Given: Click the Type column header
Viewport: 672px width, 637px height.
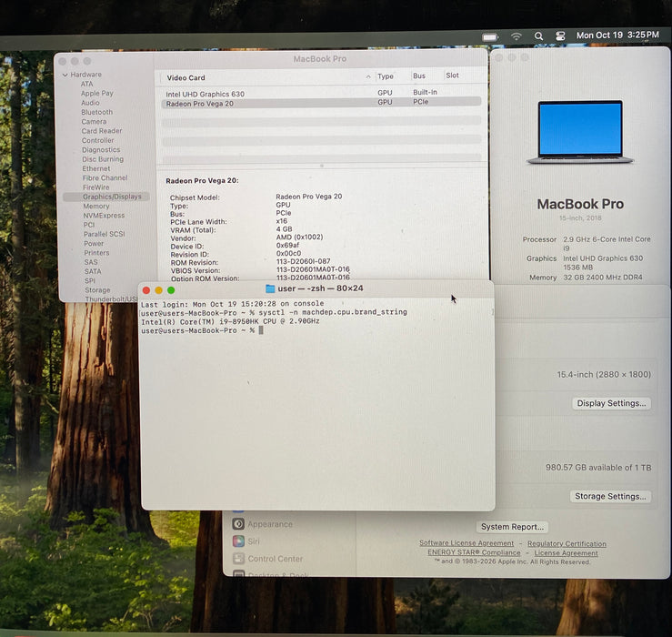Looking at the screenshot, I should [x=386, y=76].
